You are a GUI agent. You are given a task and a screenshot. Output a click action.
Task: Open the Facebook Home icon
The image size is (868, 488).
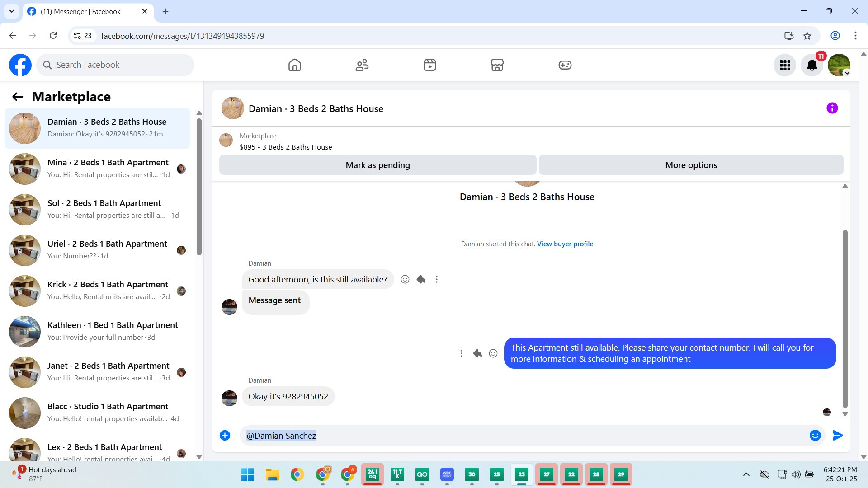294,65
